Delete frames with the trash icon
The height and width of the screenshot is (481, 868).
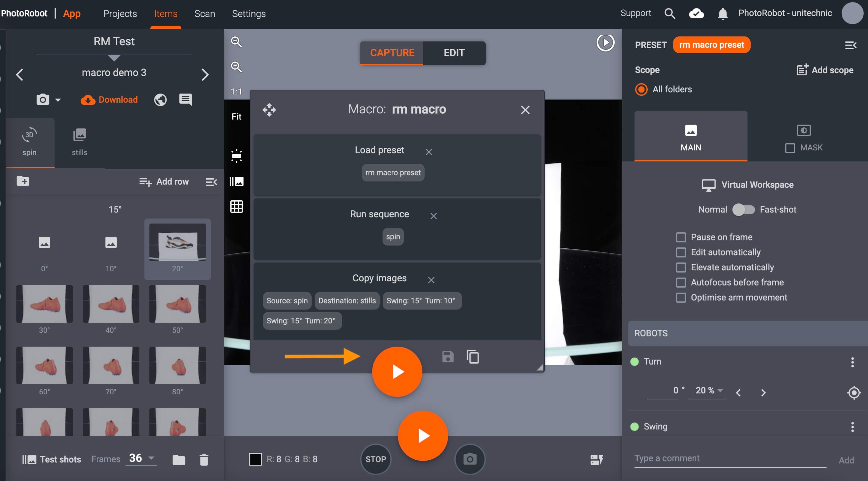pos(204,460)
